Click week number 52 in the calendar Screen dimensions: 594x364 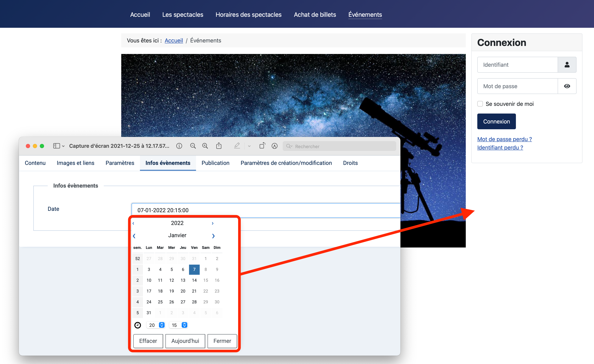pyautogui.click(x=138, y=259)
